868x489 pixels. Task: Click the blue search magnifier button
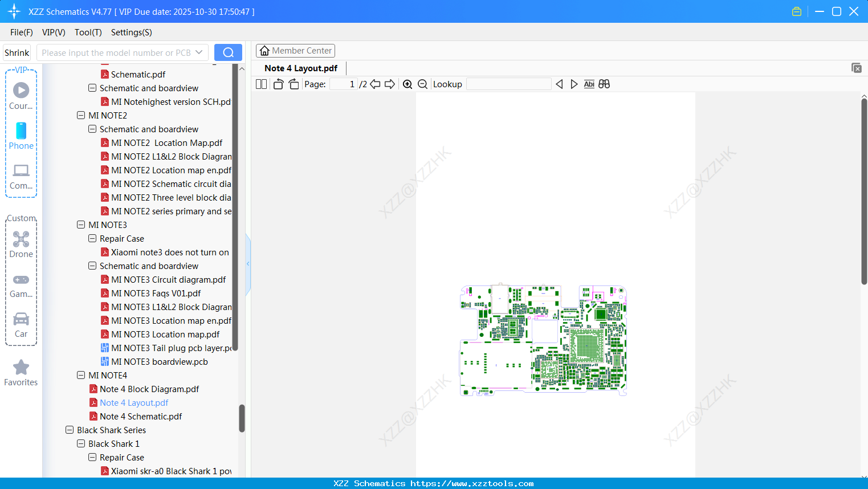point(228,52)
